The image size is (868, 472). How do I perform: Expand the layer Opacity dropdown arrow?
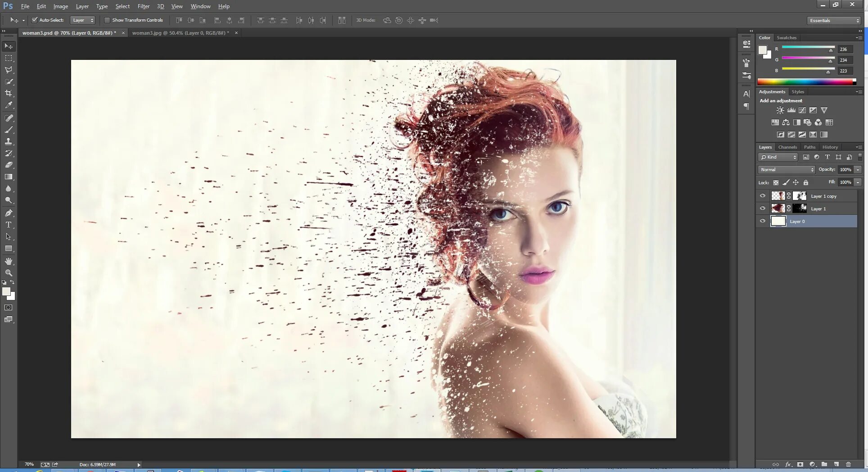(x=858, y=170)
